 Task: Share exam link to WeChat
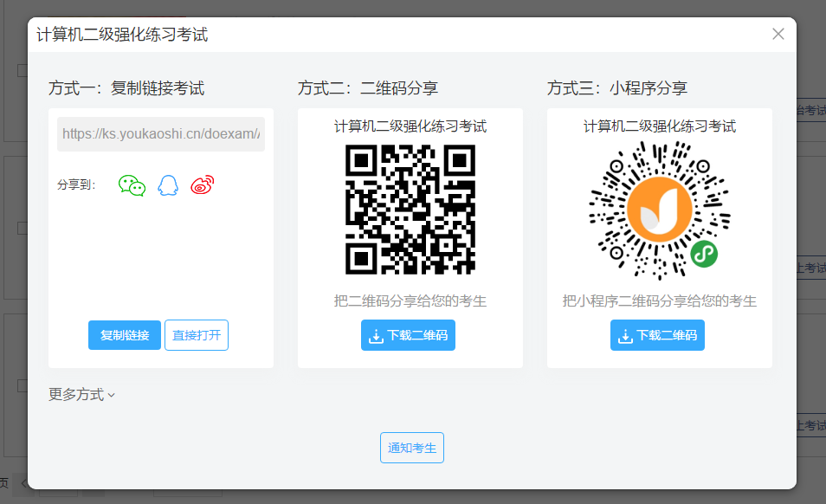pos(132,185)
